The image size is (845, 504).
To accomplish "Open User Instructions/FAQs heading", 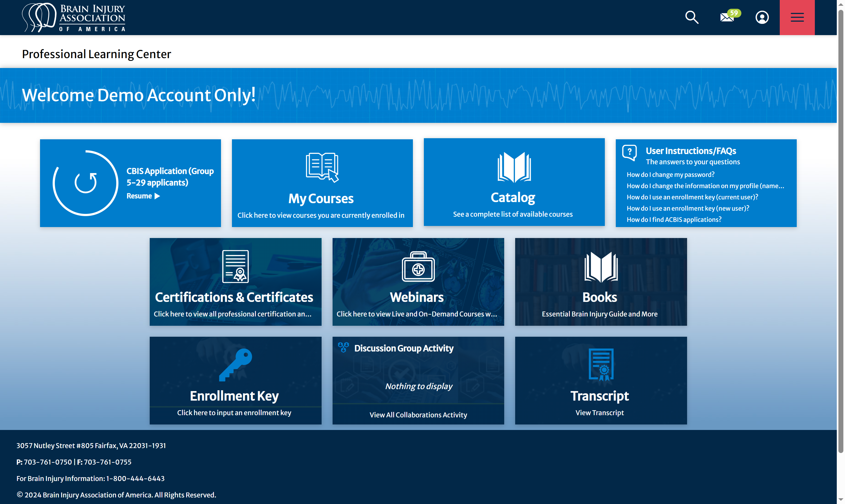I will [691, 151].
